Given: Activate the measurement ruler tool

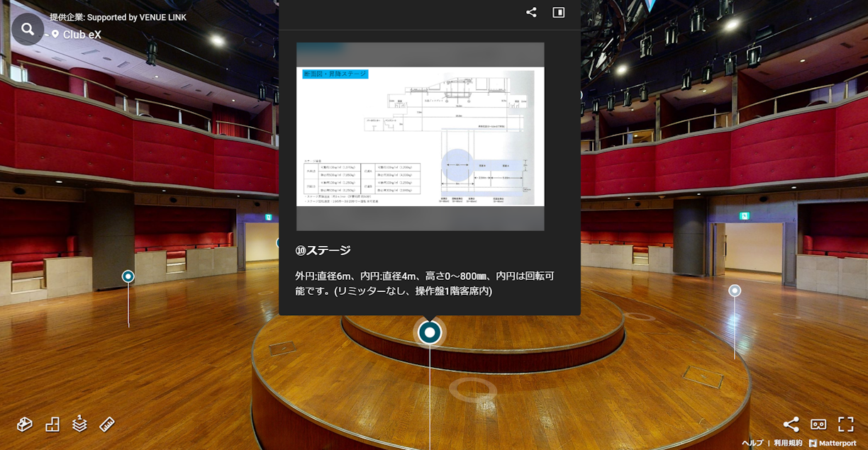Looking at the screenshot, I should pos(107,424).
